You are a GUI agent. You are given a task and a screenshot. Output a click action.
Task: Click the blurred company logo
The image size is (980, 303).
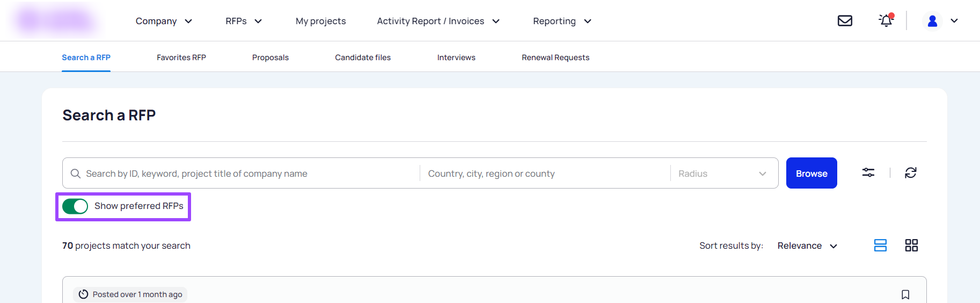coord(55,20)
